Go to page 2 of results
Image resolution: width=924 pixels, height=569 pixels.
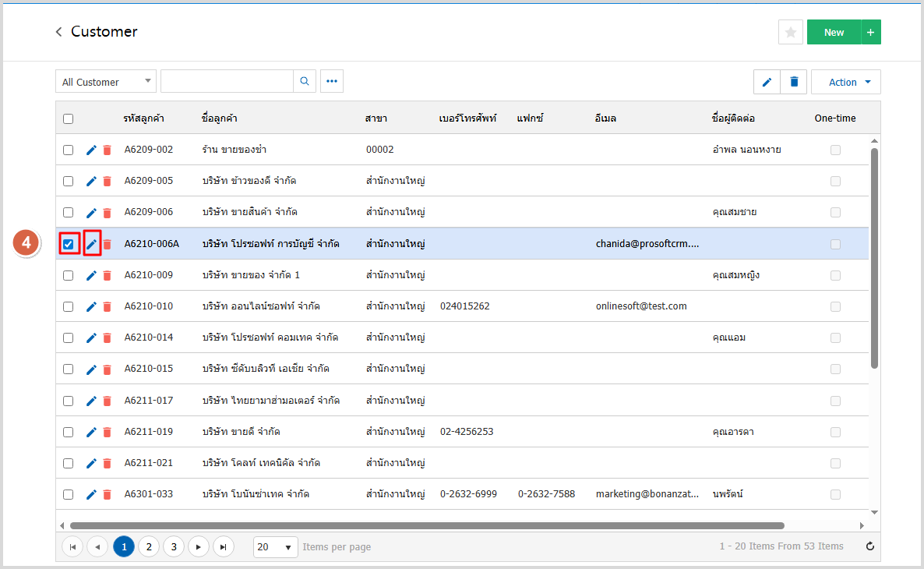point(149,547)
